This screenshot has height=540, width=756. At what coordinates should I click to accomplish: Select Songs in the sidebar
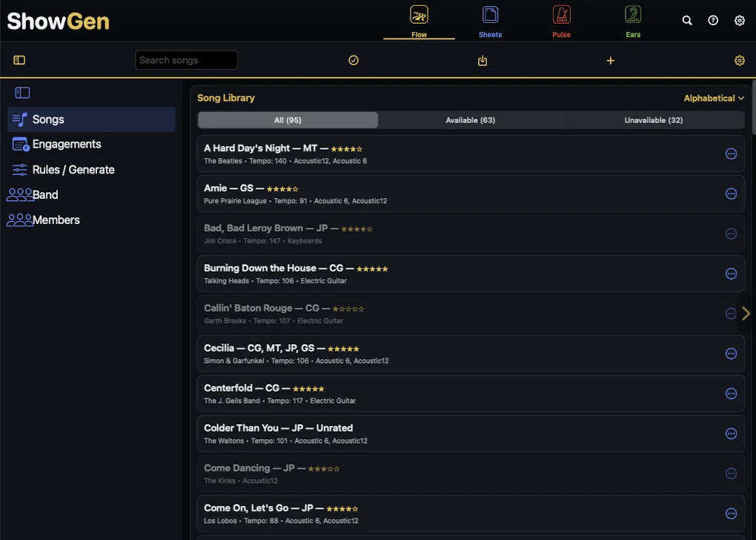[91, 119]
